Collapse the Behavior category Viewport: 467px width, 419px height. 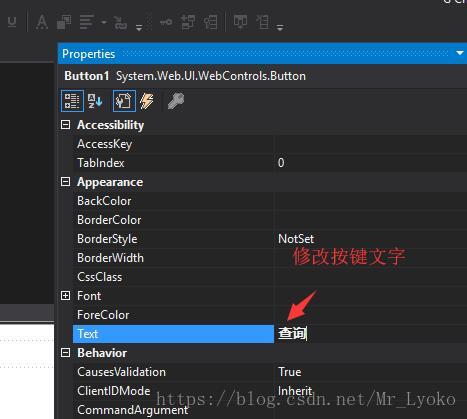click(x=66, y=353)
